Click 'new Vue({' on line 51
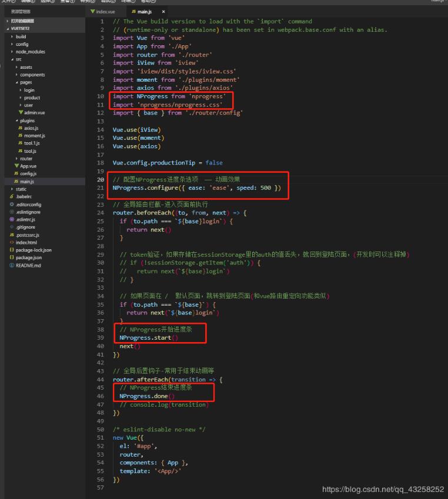 point(128,437)
